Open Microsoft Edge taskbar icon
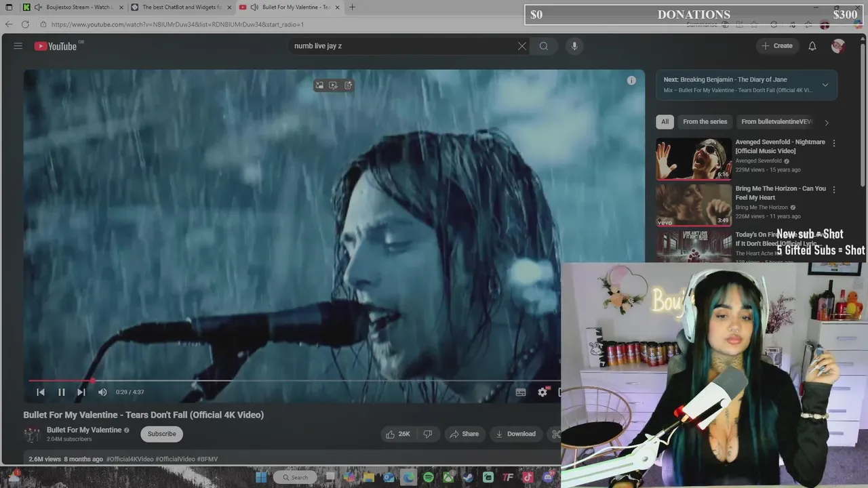Image resolution: width=868 pixels, height=488 pixels. pos(408,477)
